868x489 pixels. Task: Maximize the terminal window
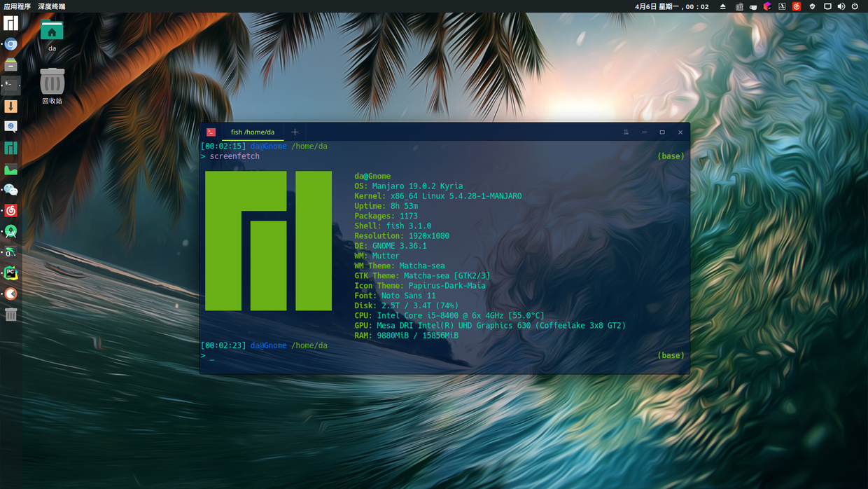coord(662,132)
